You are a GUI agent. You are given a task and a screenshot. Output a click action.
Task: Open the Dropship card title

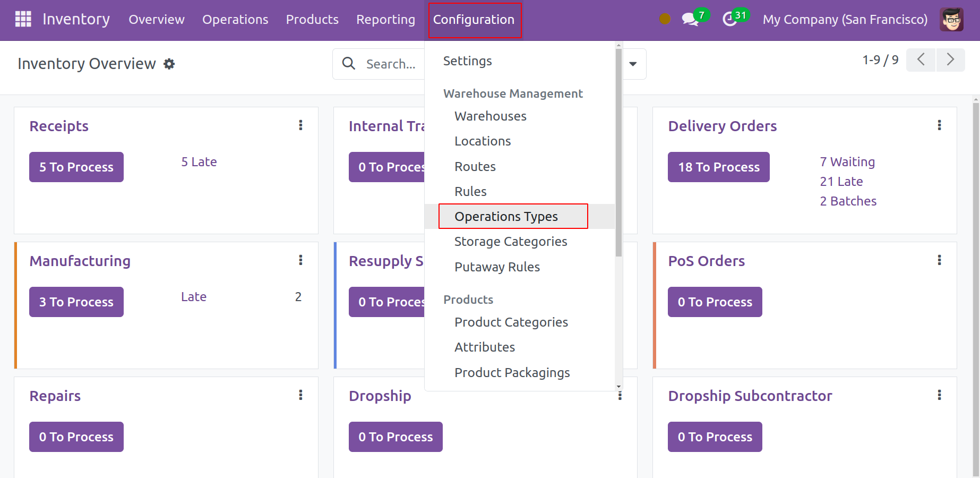point(380,396)
